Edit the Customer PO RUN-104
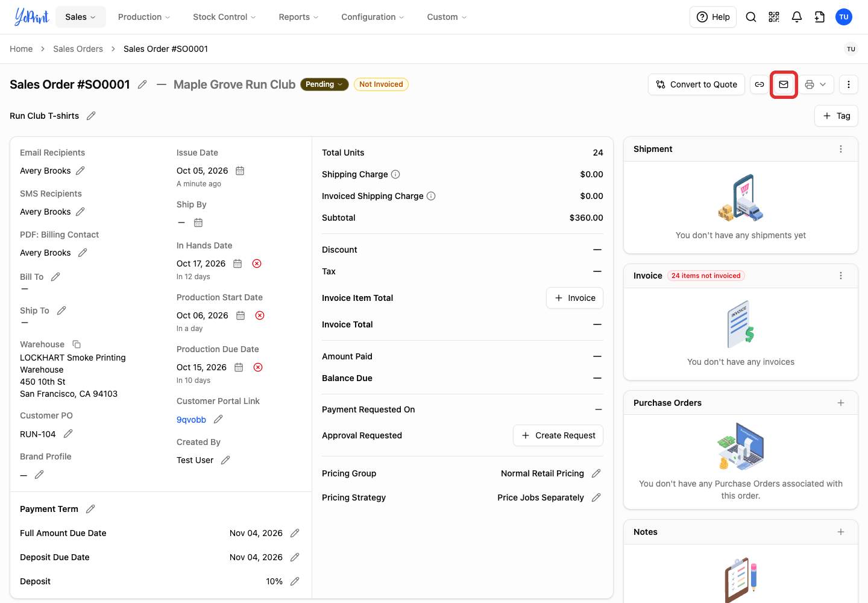 [x=68, y=434]
